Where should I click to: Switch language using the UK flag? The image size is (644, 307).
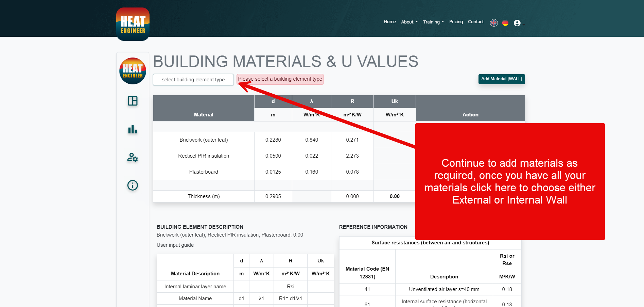pyautogui.click(x=494, y=22)
